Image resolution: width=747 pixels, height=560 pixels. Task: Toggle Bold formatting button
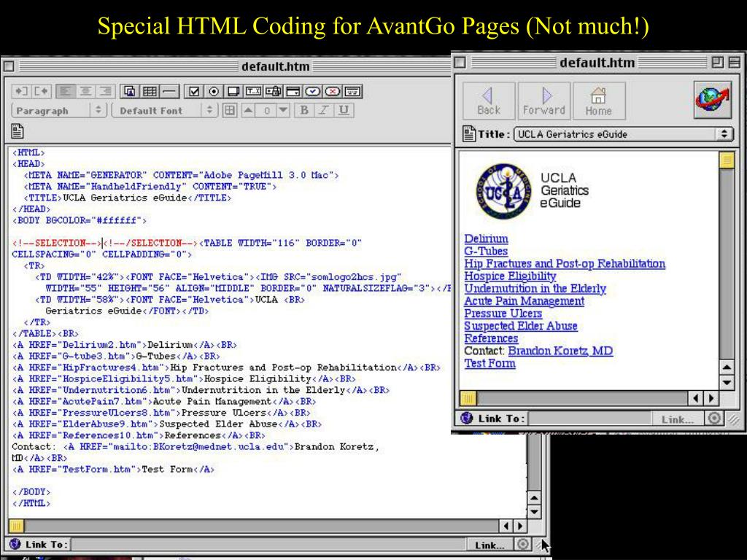point(304,111)
